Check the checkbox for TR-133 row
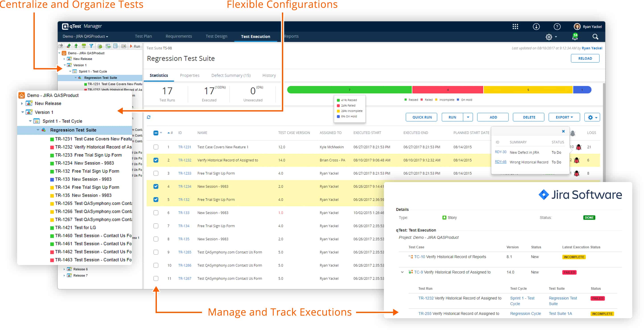This screenshot has width=644, height=330. point(156,213)
